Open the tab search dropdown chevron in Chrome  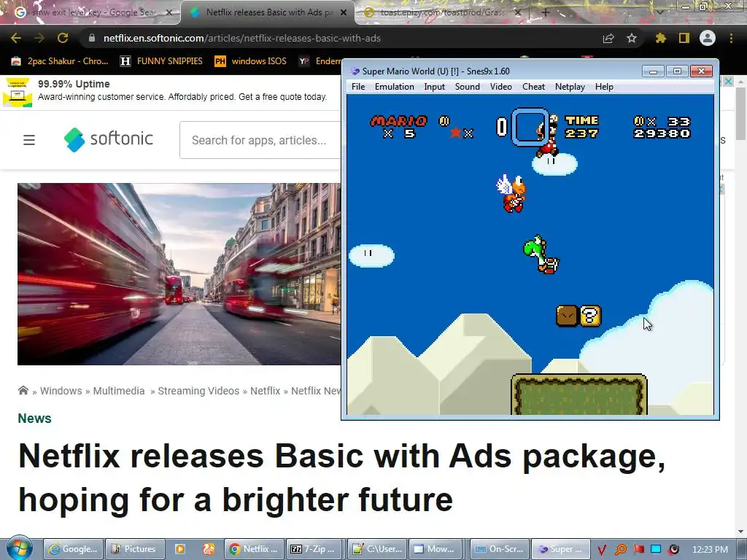tap(659, 12)
